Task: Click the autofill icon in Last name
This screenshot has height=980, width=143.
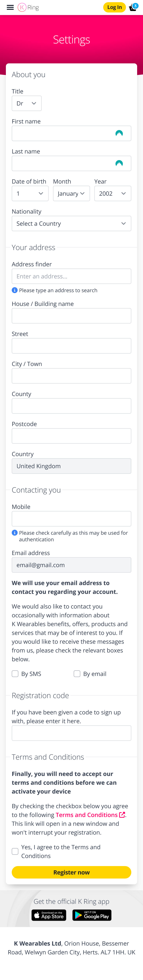Action: point(119,163)
